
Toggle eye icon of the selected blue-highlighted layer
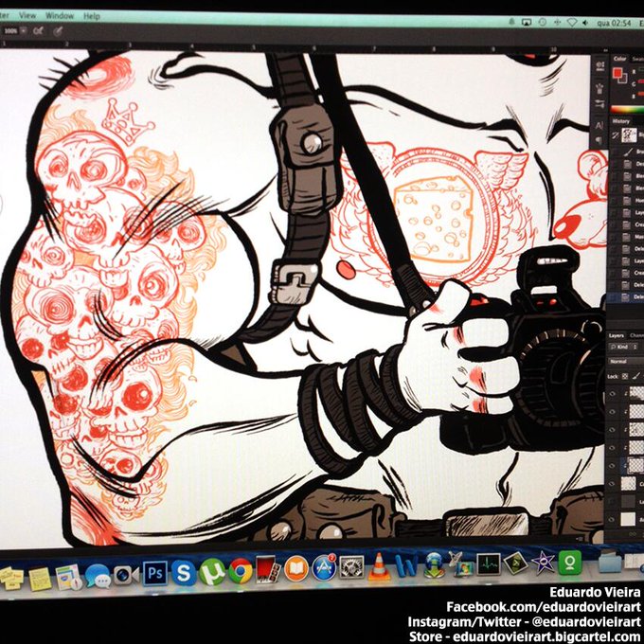coord(613,466)
